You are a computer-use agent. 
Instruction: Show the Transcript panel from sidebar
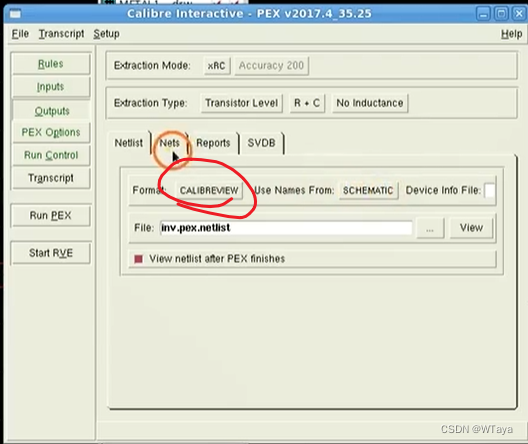(x=51, y=178)
